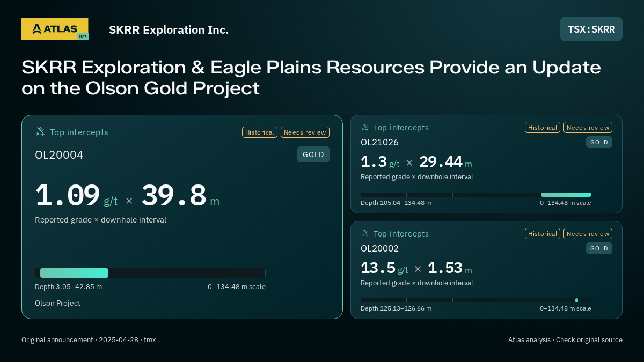644x362 pixels.
Task: Click the drill icon on the OL20002 card
Action: pos(365,234)
